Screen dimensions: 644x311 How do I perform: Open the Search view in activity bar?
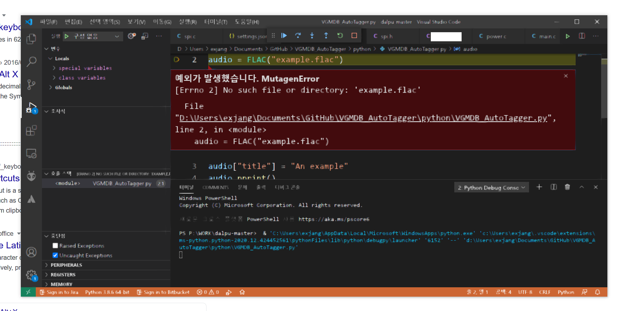click(31, 61)
